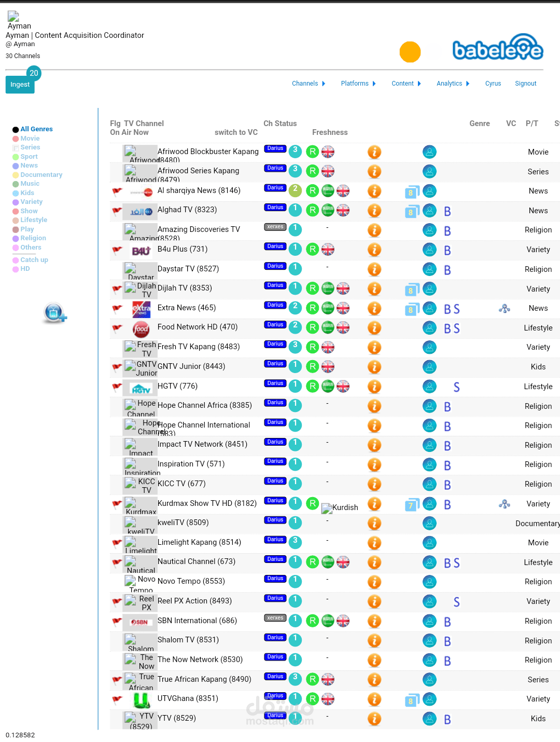Filter channels by Music genre

(30, 184)
